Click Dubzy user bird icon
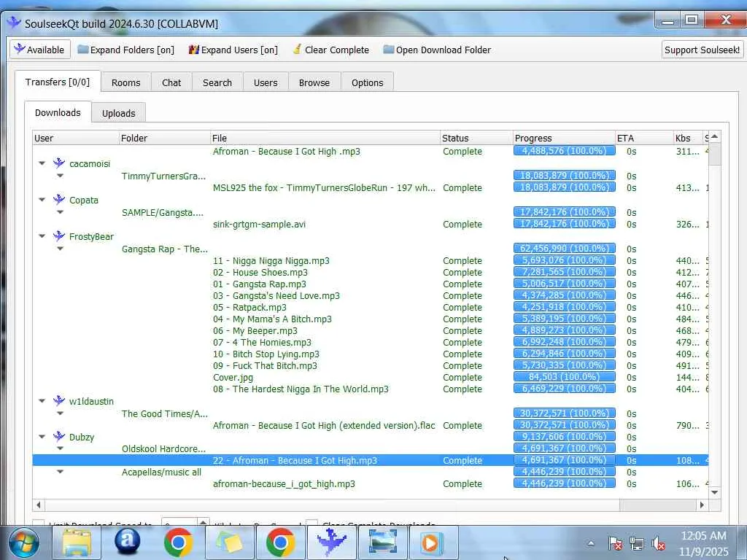The width and height of the screenshot is (747, 560). click(x=59, y=437)
